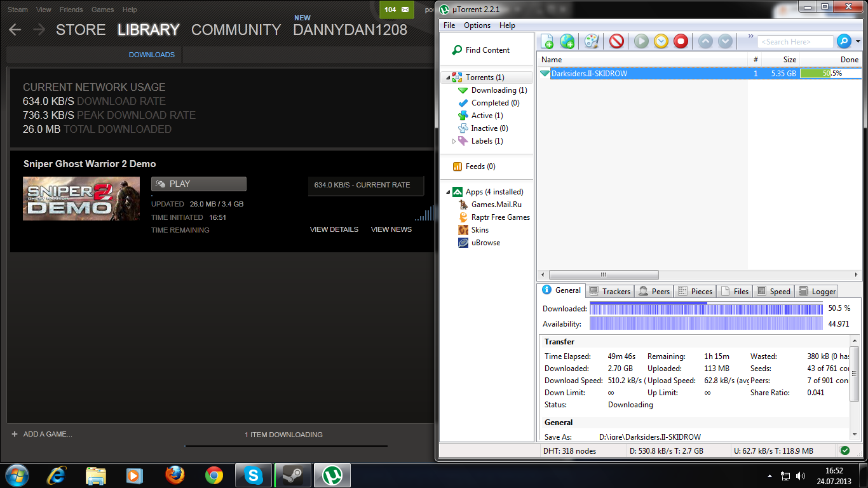Open the Raptr Free Games app
The image size is (868, 488).
click(501, 217)
